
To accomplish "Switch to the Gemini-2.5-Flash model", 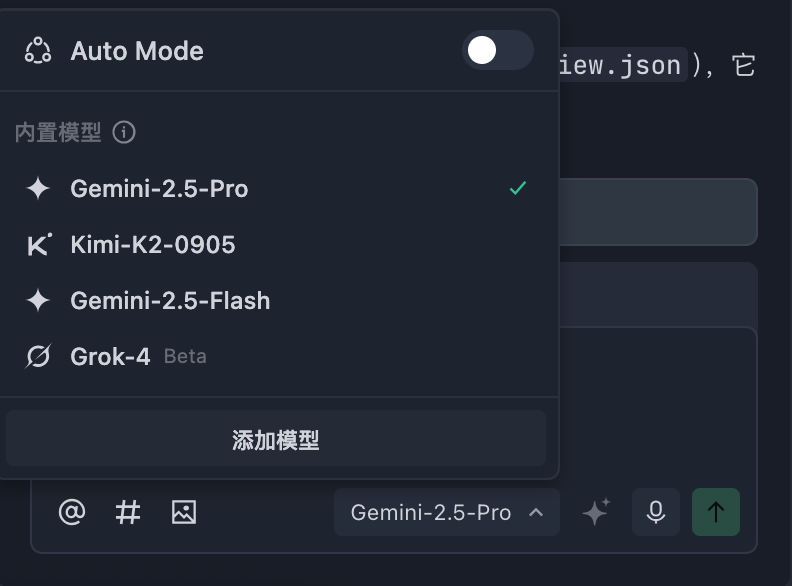I will click(170, 301).
